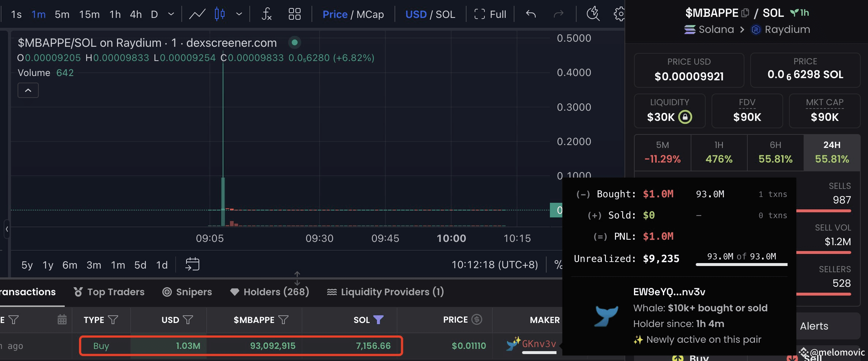Expand the left side panel arrow

[x=7, y=229]
